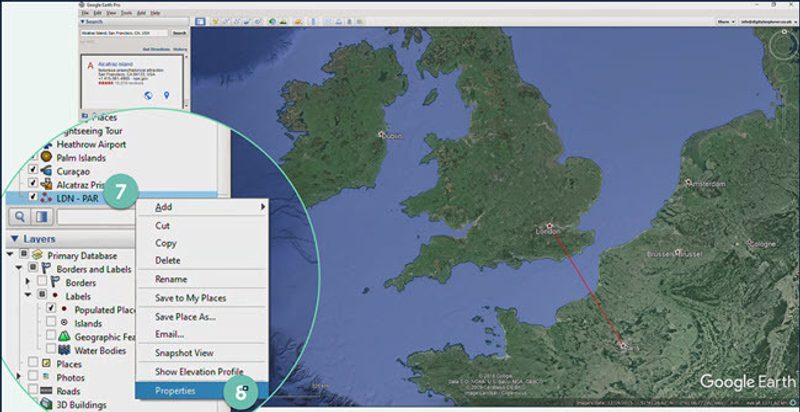Image resolution: width=800 pixels, height=412 pixels.
Task: Click the Add Polygon toolbar icon
Action: 226,21
